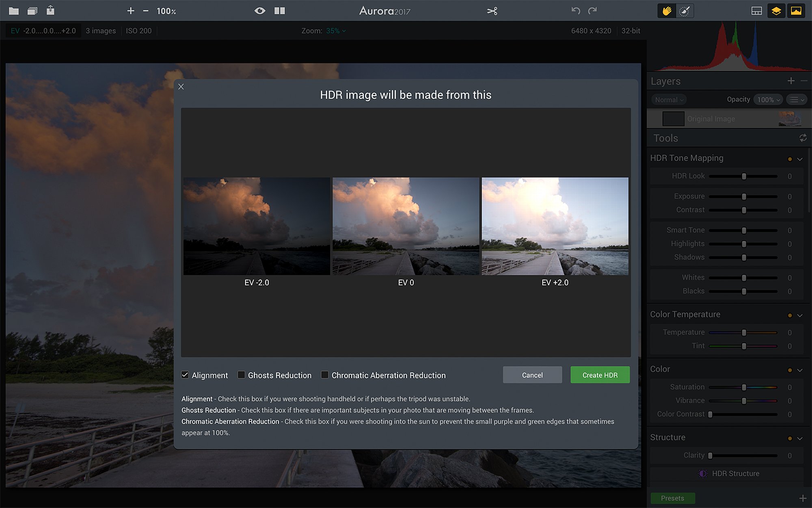Click the batch processing stacked images icon
The height and width of the screenshot is (508, 812).
coord(32,11)
